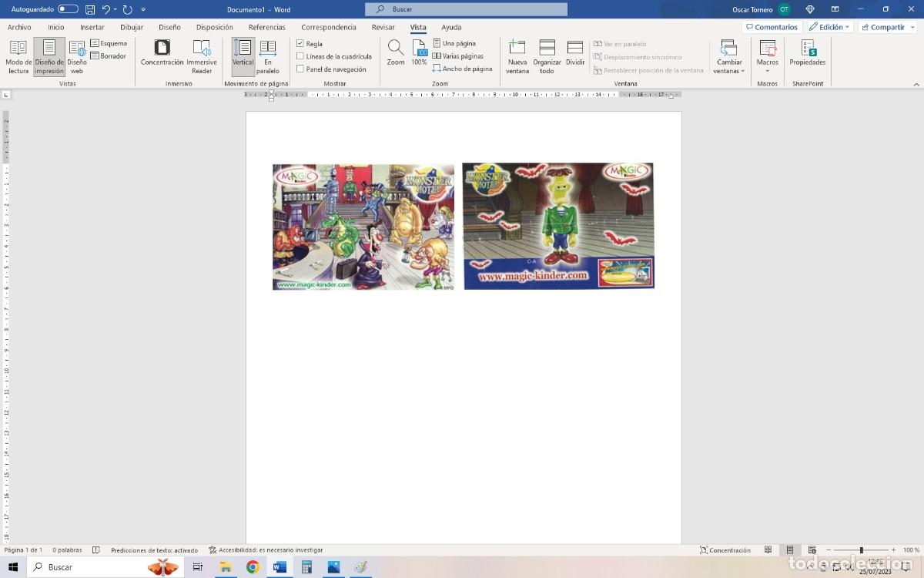Screen dimensions: 924x578
Task: Open the Edición mode dropdown
Action: [x=829, y=27]
